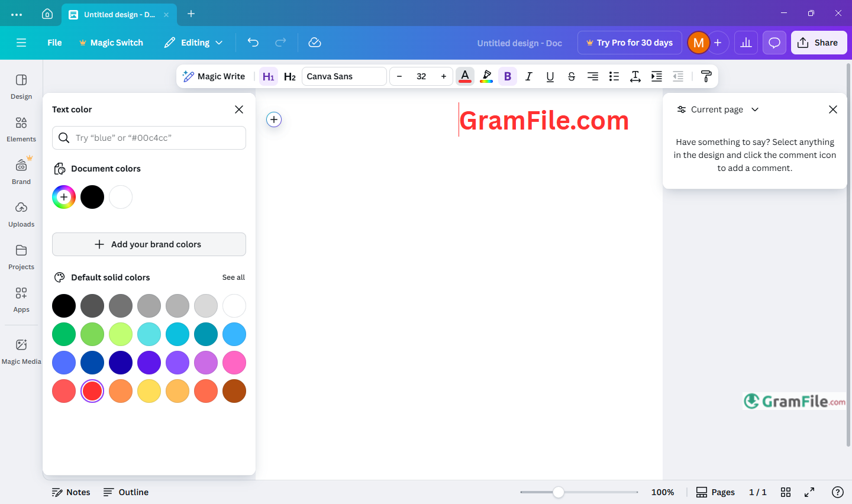This screenshot has width=852, height=504.
Task: Toggle bold formatting
Action: click(508, 76)
